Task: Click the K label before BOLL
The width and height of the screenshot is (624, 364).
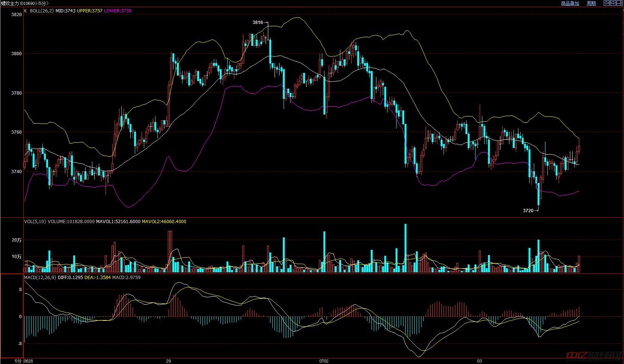Action: click(x=26, y=11)
